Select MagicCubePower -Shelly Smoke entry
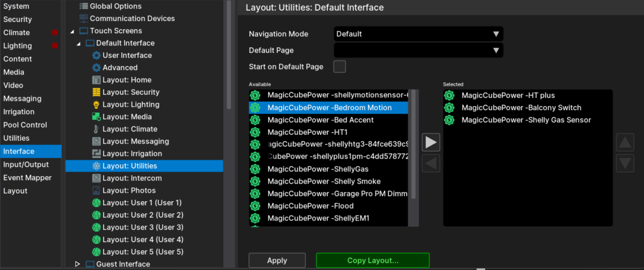This screenshot has height=270, width=644. 329,181
